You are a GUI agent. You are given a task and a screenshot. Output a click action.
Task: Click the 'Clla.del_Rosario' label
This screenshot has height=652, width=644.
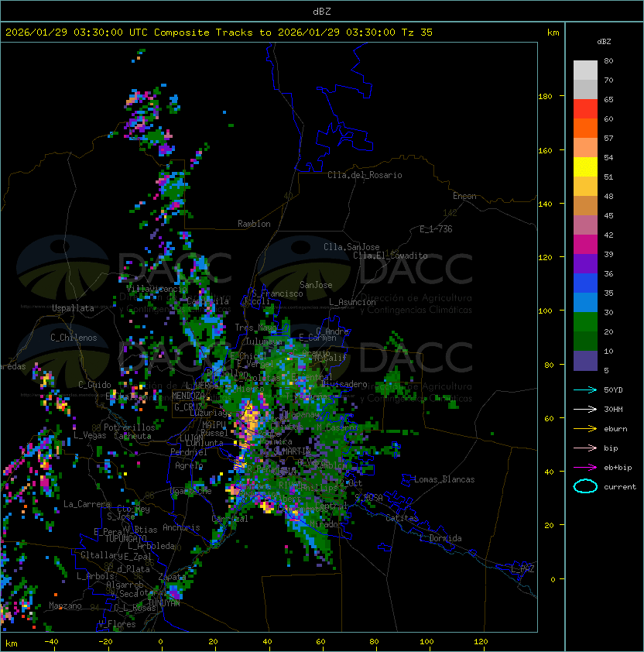coord(365,175)
